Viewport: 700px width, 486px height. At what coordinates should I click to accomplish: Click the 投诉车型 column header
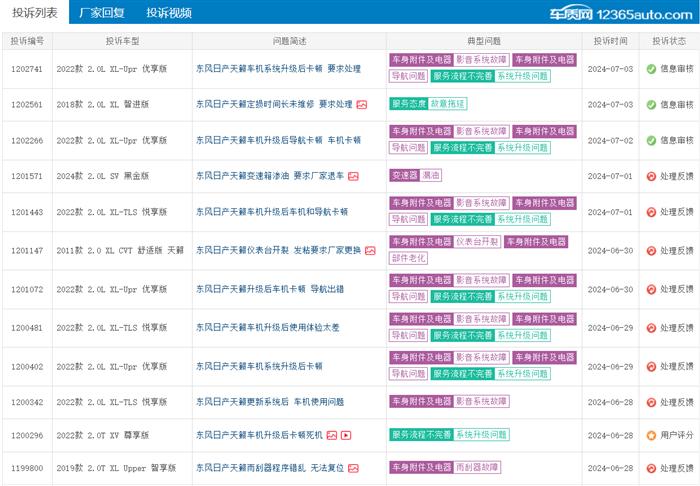coord(122,41)
